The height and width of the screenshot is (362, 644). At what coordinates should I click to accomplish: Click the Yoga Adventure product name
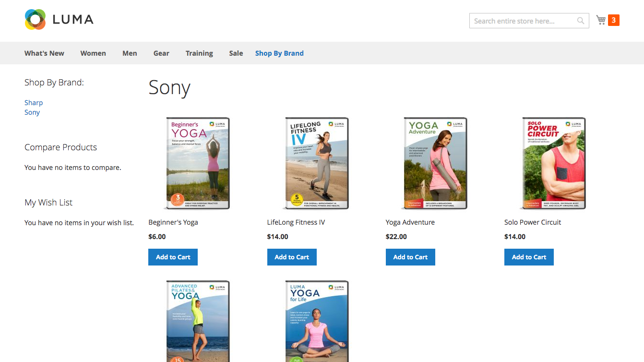coord(410,222)
